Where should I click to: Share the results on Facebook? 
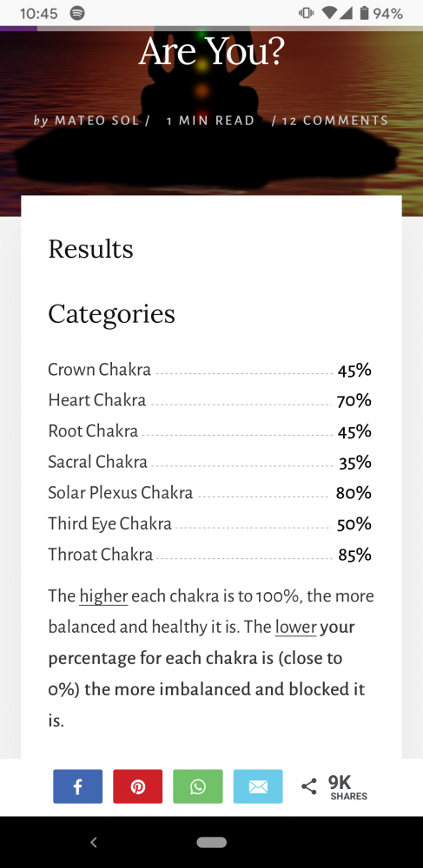tap(77, 786)
